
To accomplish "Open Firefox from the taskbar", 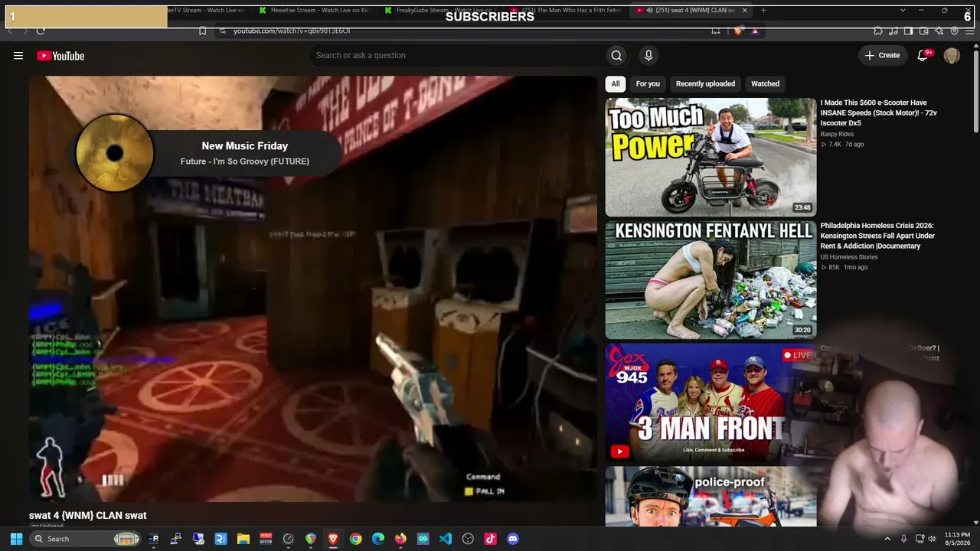I will pyautogui.click(x=400, y=539).
